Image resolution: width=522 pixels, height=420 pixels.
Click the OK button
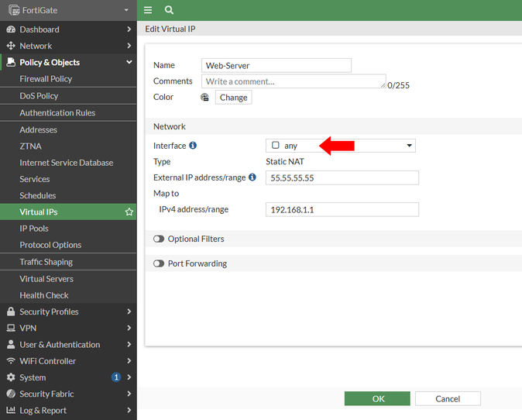377,398
